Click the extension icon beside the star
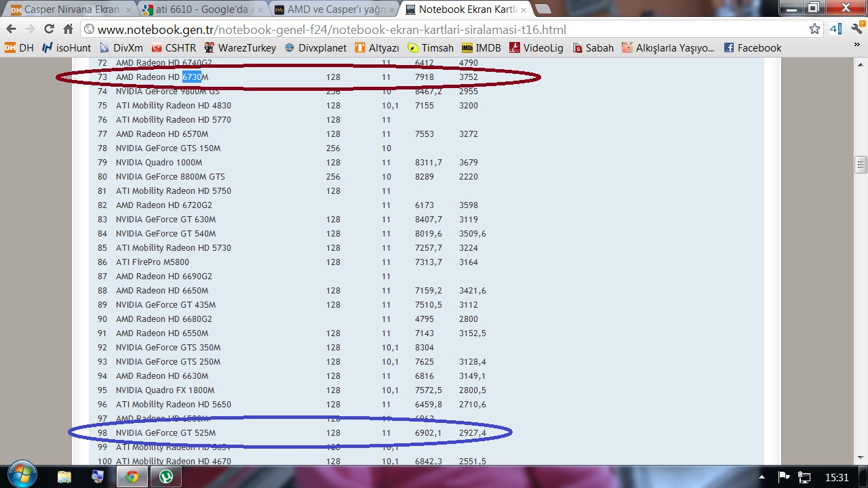 (x=835, y=29)
